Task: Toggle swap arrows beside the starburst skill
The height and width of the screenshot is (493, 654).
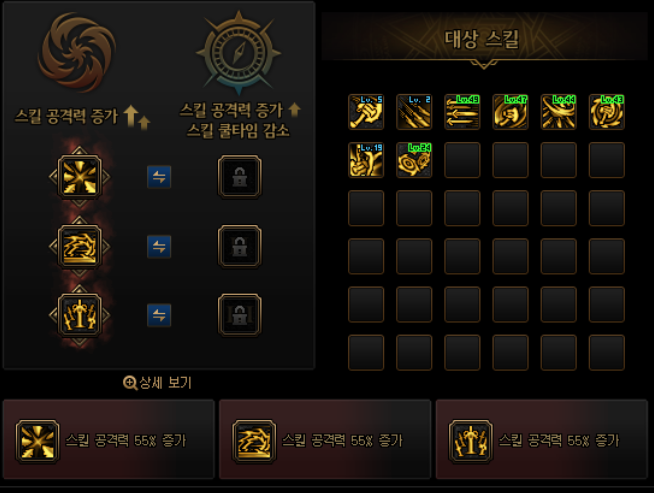Action: click(159, 177)
